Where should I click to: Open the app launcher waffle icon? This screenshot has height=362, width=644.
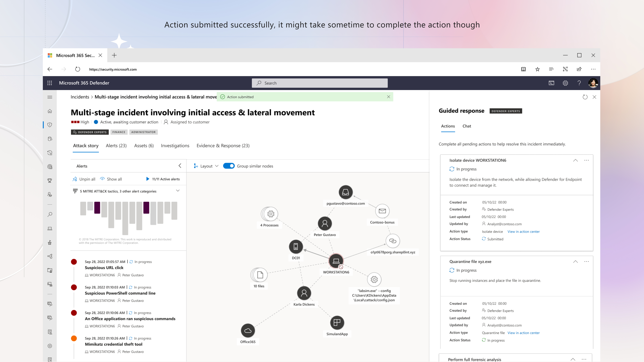[x=50, y=83]
